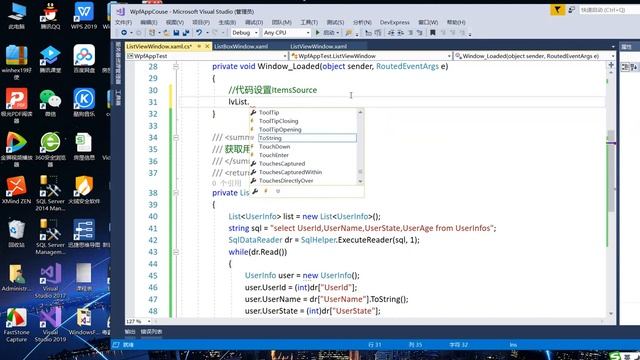Click properties filter icon in IntelliSense footer

tap(255, 191)
